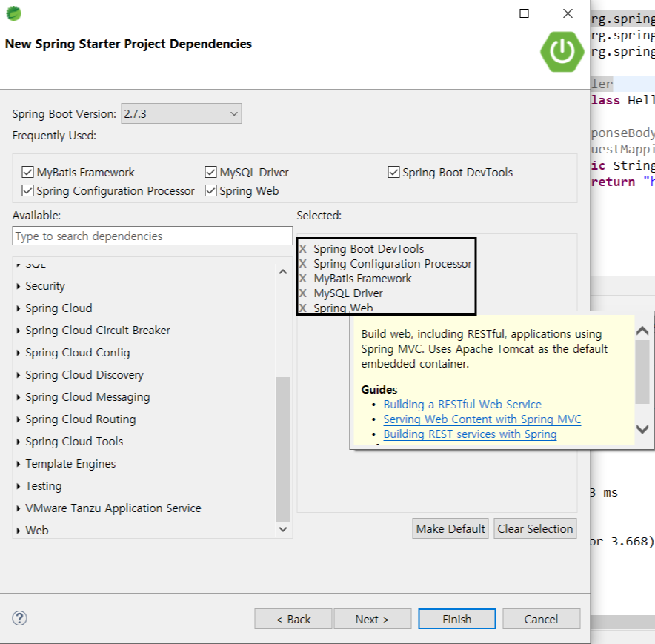Image resolution: width=655 pixels, height=644 pixels.
Task: Remove MySQL Driver with its X icon
Action: coord(303,293)
